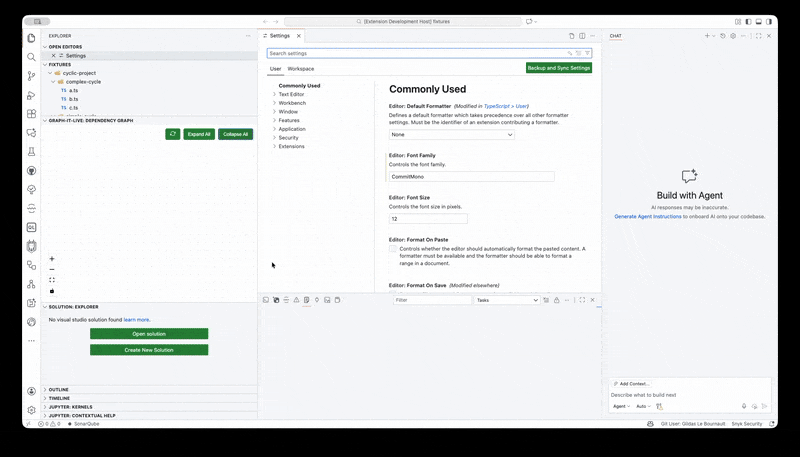Expand the Features settings category
Image resolution: width=800 pixels, height=457 pixels.
[289, 120]
